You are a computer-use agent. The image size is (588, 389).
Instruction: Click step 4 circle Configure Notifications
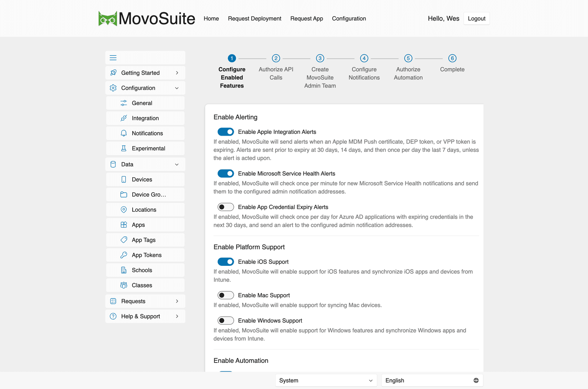364,58
